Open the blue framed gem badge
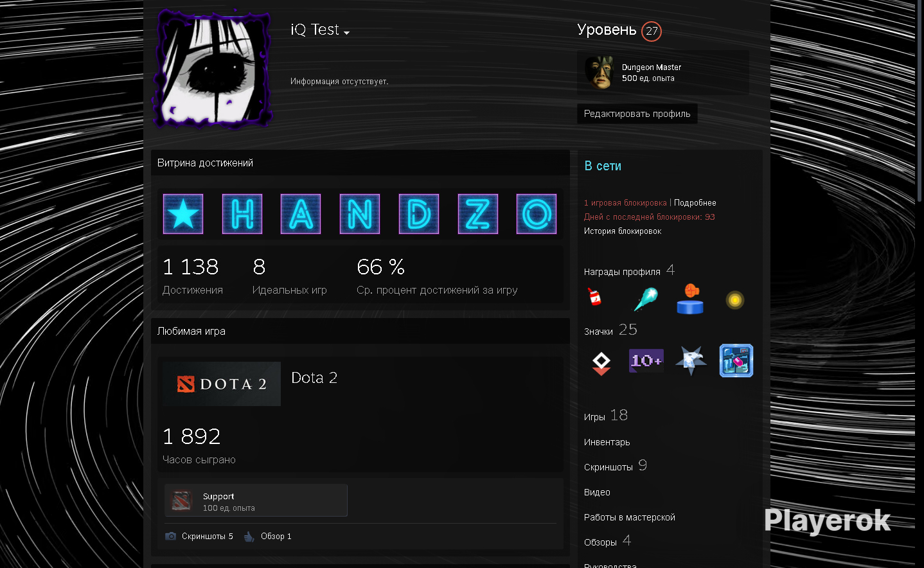This screenshot has height=568, width=924. pyautogui.click(x=736, y=360)
